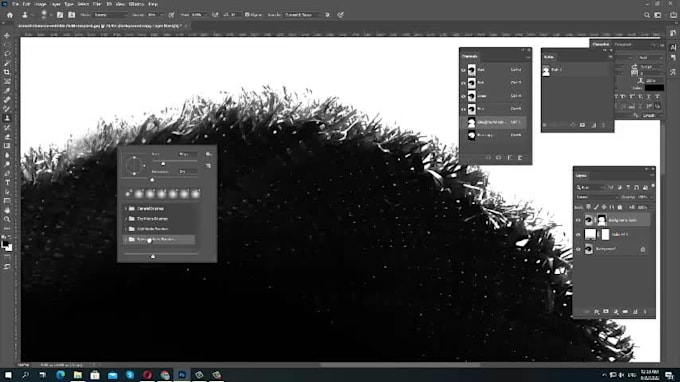Expand the Wet Media Brushes folder
The width and height of the screenshot is (680, 382).
click(126, 229)
